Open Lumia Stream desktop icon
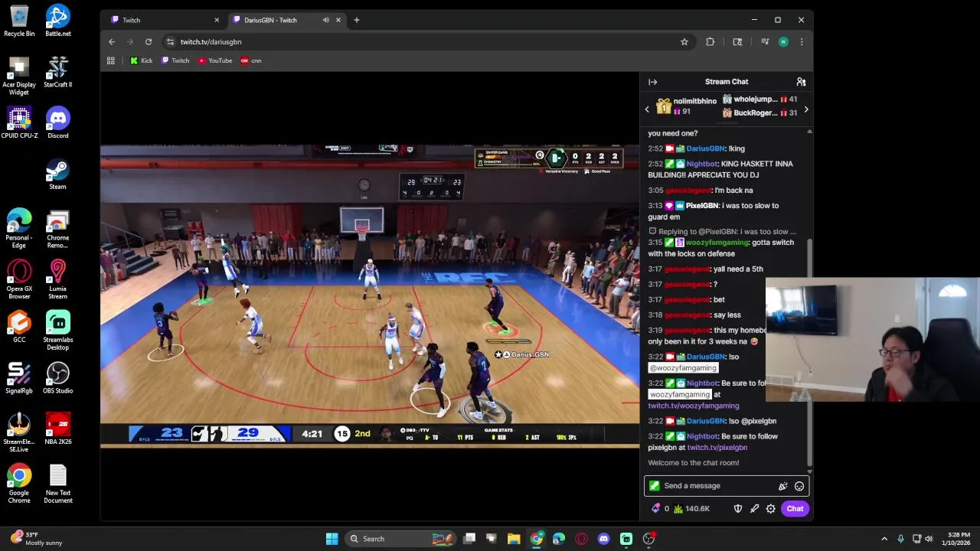The height and width of the screenshot is (551, 980). pyautogui.click(x=58, y=279)
